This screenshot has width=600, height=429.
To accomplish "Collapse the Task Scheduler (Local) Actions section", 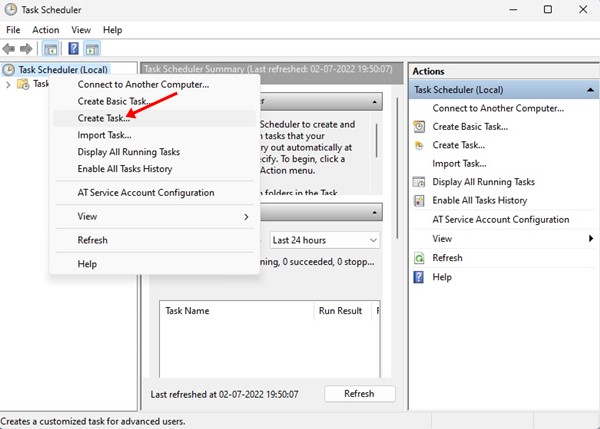I will tap(591, 90).
